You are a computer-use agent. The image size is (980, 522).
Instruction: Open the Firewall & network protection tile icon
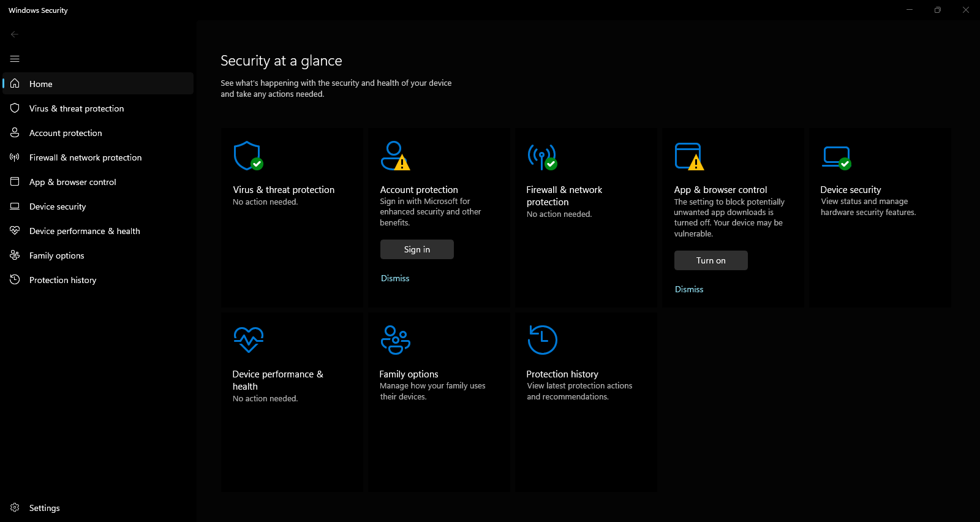pyautogui.click(x=542, y=156)
